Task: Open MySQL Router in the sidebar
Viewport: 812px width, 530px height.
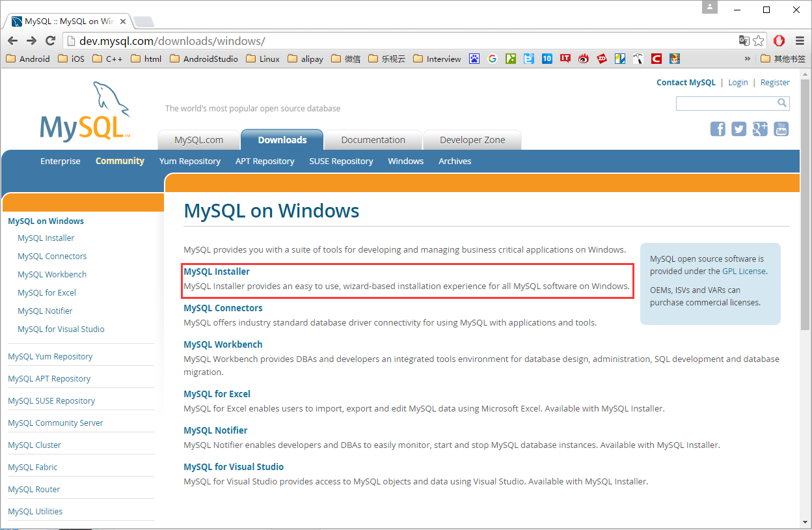Action: 34,490
